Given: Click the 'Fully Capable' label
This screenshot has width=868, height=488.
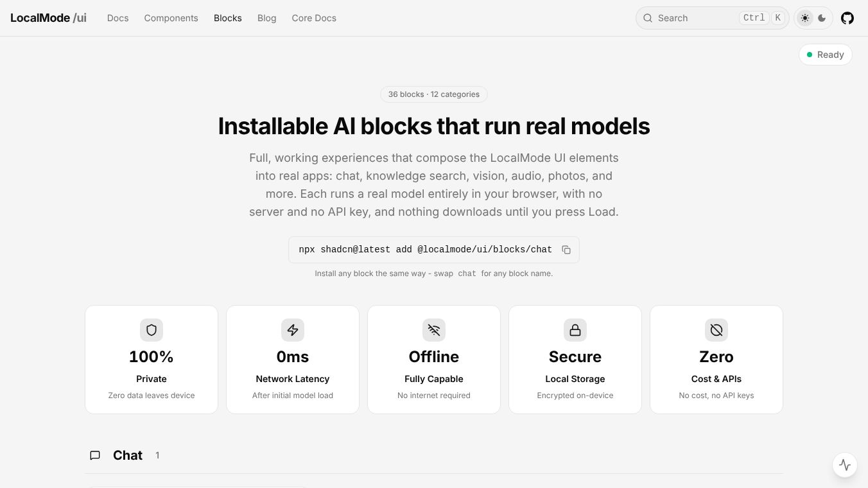Looking at the screenshot, I should tap(434, 379).
